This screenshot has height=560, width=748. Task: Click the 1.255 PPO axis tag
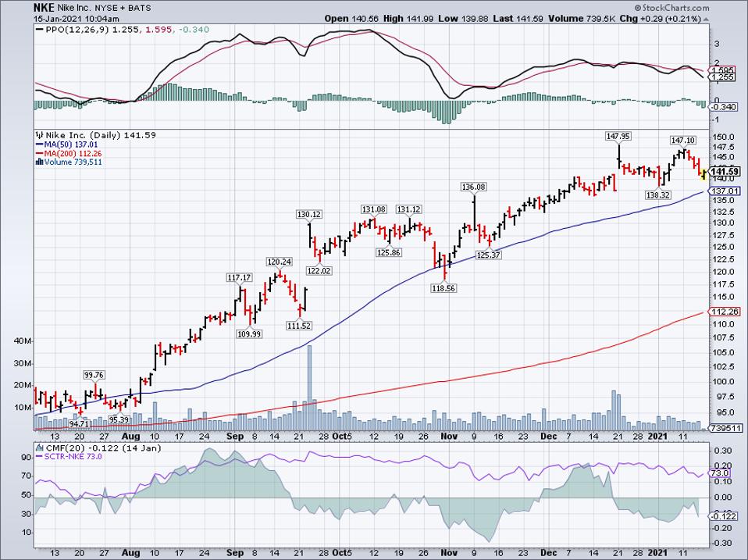coord(723,77)
